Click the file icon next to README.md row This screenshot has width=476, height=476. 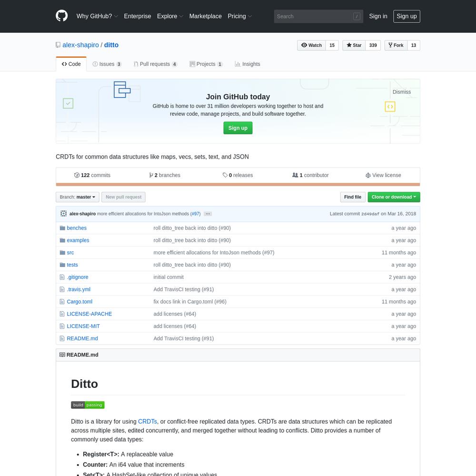click(x=62, y=338)
